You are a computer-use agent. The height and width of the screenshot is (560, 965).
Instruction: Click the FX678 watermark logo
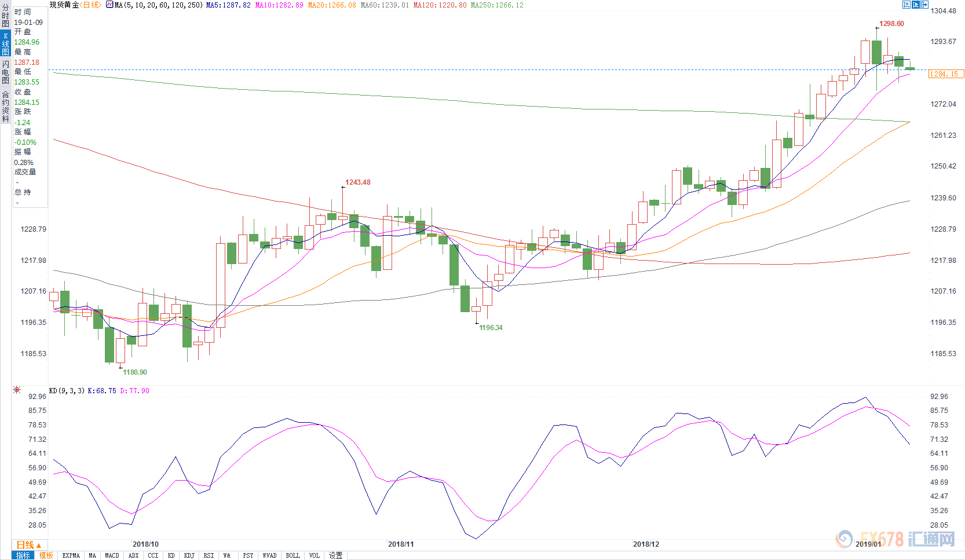(895, 539)
